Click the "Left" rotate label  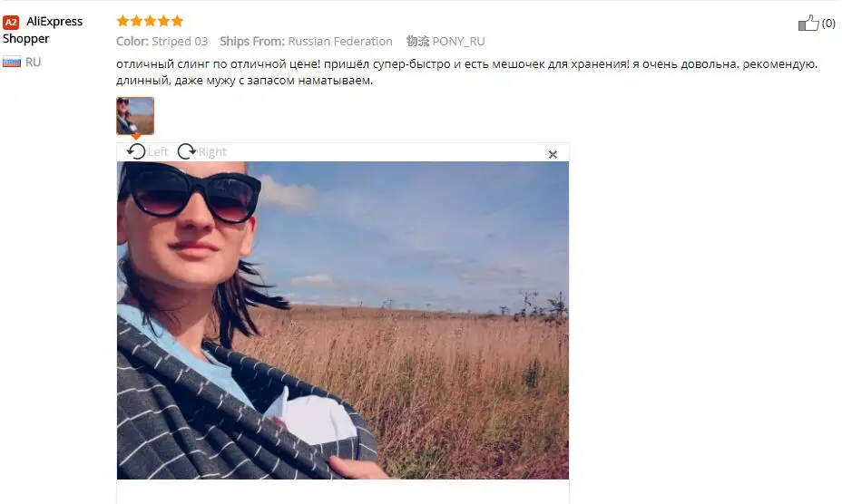tap(158, 152)
